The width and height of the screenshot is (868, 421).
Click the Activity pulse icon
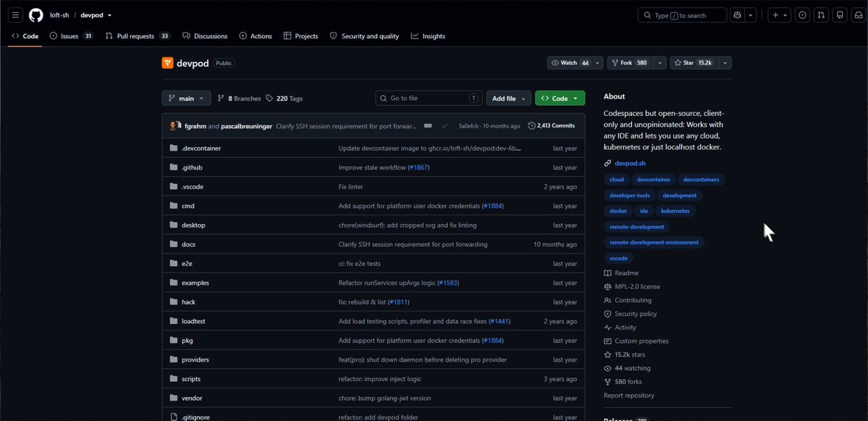608,328
